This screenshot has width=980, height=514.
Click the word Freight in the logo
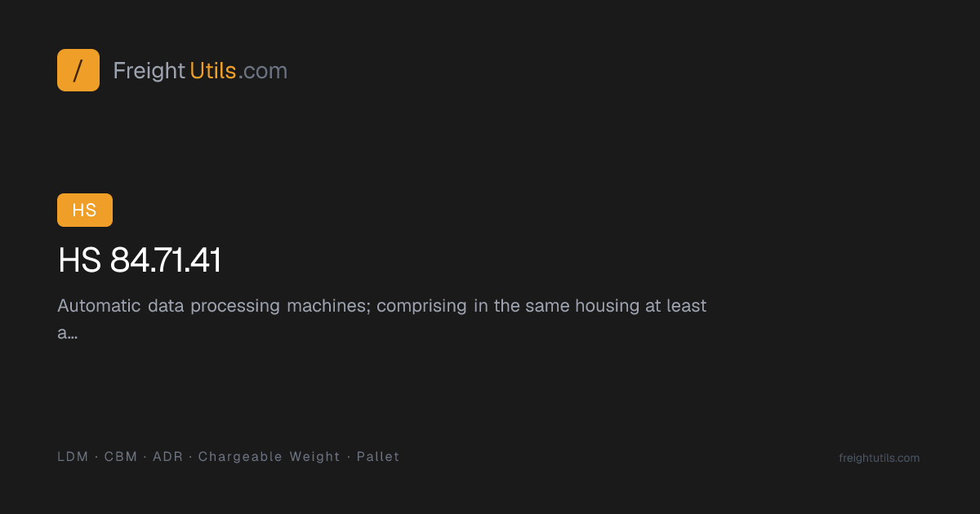pyautogui.click(x=149, y=71)
